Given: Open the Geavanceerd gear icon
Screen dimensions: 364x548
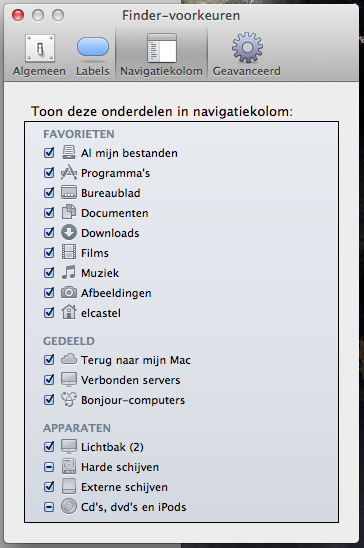Looking at the screenshot, I should (x=247, y=48).
